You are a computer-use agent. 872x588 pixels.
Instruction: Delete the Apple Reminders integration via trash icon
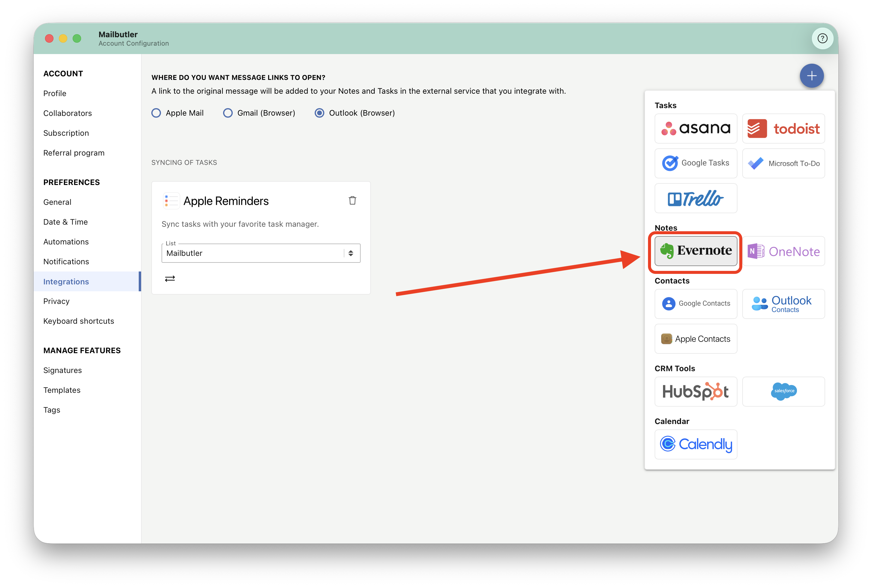coord(352,201)
